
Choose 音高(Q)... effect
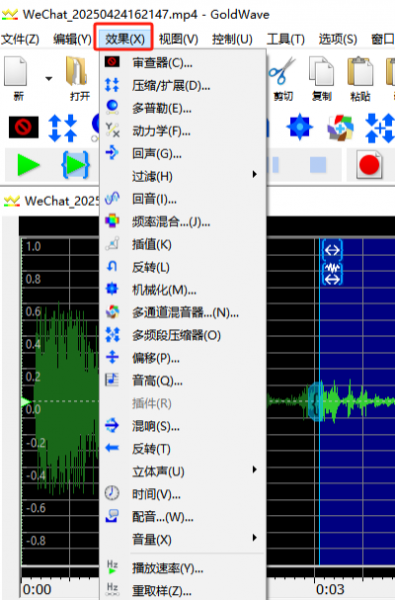pos(183,380)
